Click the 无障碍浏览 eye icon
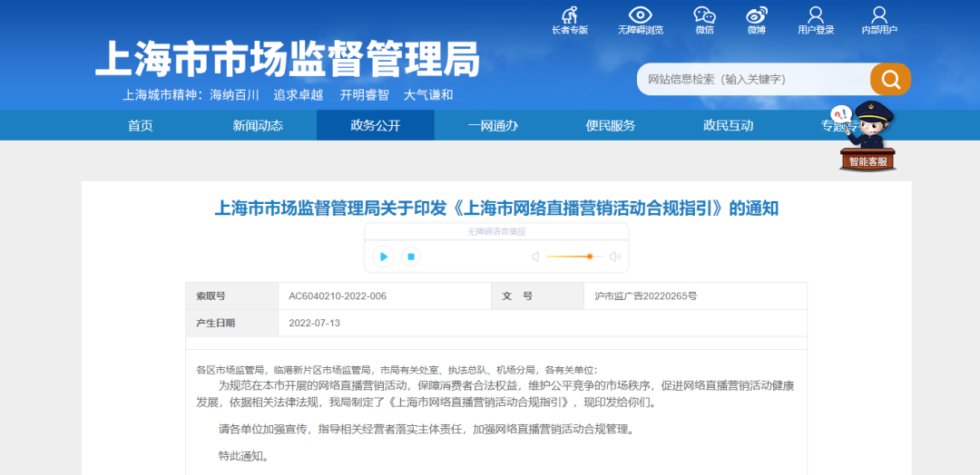The height and width of the screenshot is (475, 980). coord(641,15)
